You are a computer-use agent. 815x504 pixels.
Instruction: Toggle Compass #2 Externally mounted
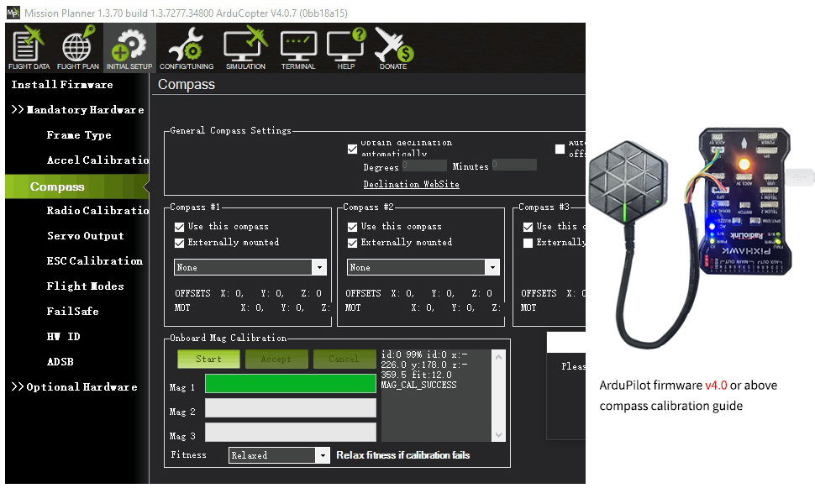coord(352,243)
